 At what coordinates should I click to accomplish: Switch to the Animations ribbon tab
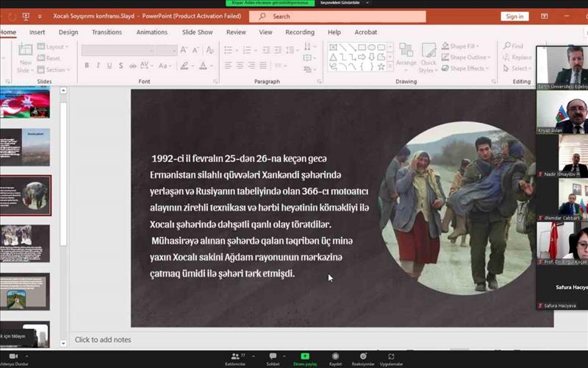(151, 32)
